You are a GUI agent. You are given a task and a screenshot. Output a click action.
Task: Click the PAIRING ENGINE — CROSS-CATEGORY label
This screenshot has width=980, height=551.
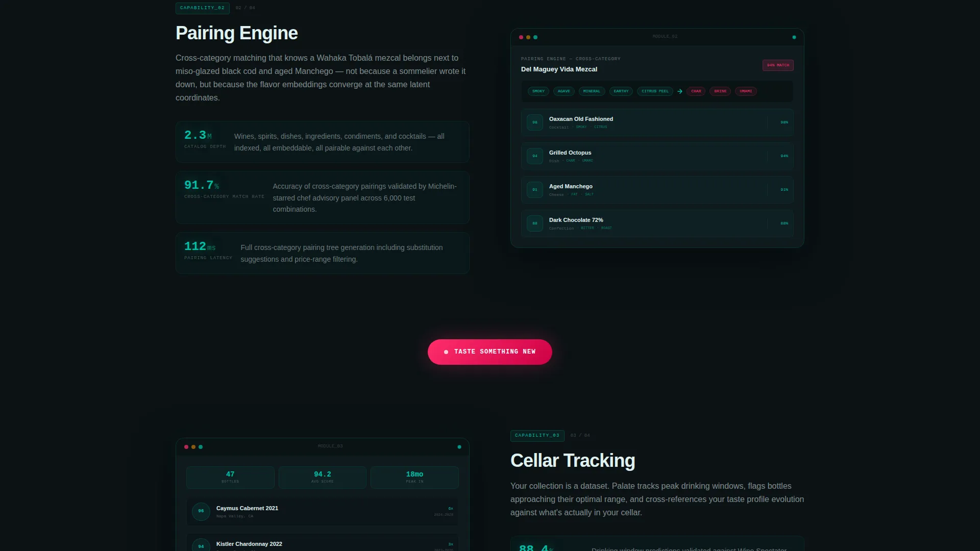click(571, 59)
